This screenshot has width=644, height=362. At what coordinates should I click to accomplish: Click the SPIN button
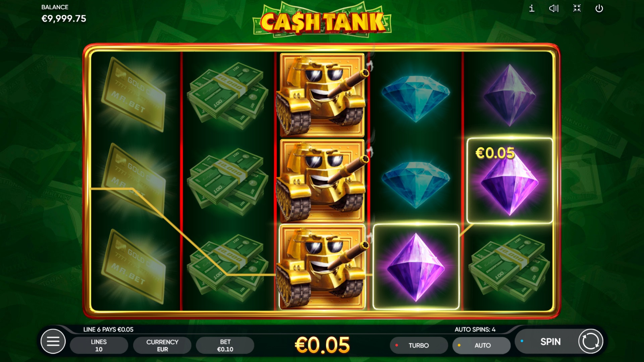coord(550,342)
